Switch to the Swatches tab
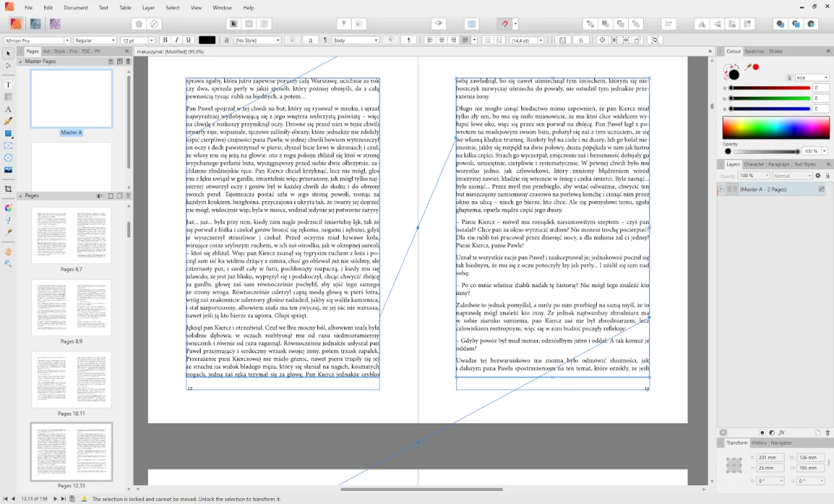Screen dimensions: 834x504 click(x=755, y=51)
